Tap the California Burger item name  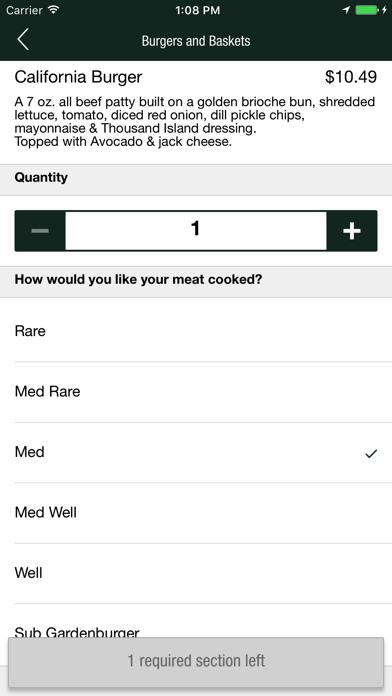point(78,77)
